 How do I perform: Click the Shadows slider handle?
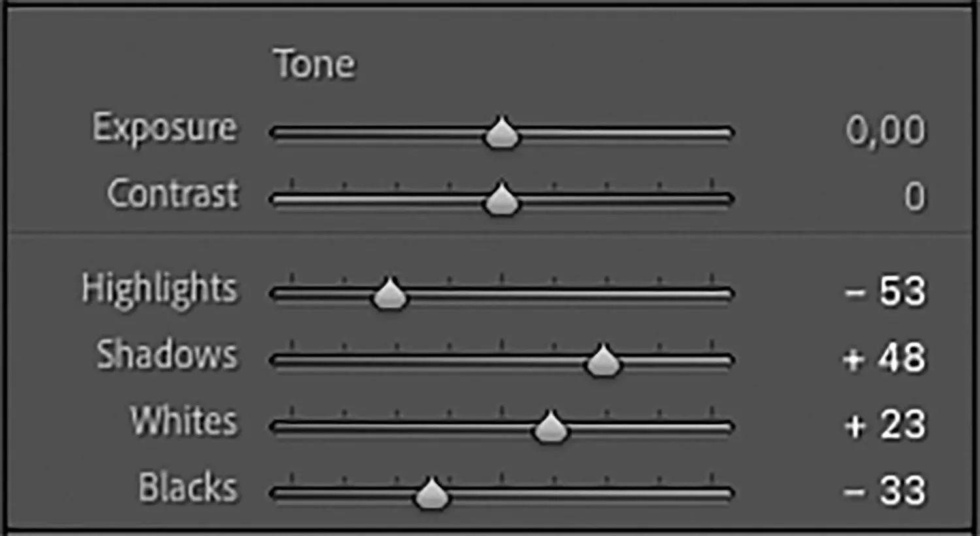[x=602, y=361]
